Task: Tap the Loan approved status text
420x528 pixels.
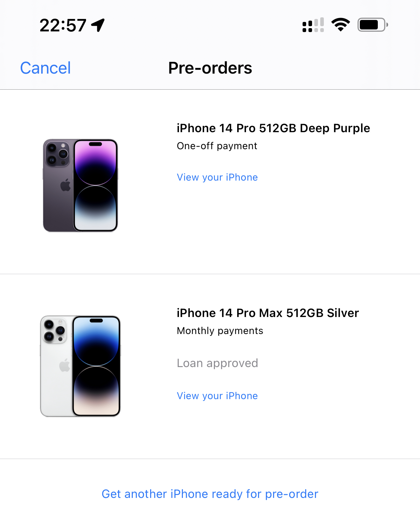Action: [x=218, y=363]
